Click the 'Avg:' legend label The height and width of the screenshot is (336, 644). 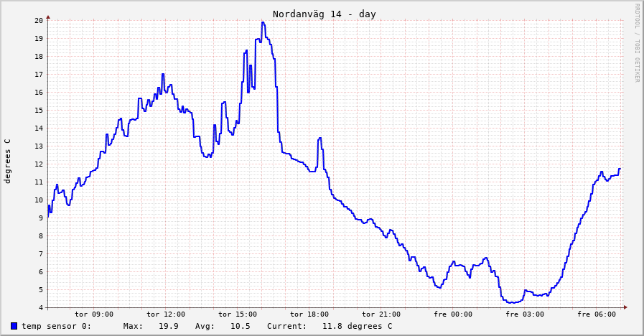pos(205,326)
